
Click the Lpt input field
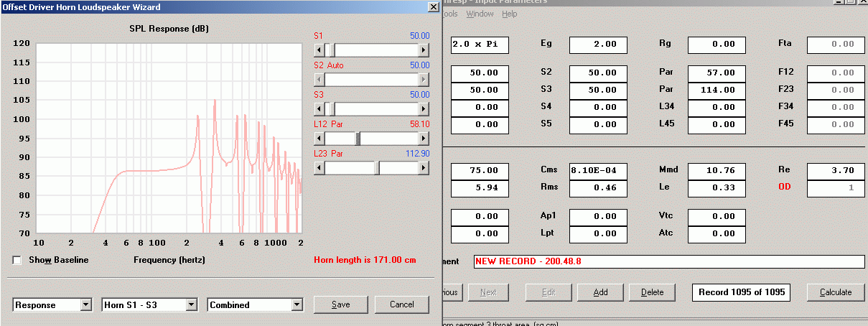click(598, 234)
